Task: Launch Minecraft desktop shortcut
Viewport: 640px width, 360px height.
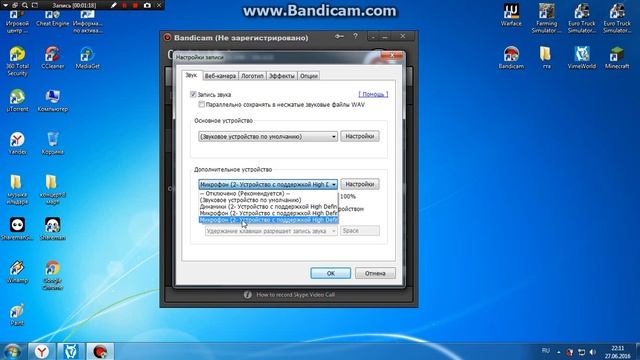Action: [x=617, y=58]
